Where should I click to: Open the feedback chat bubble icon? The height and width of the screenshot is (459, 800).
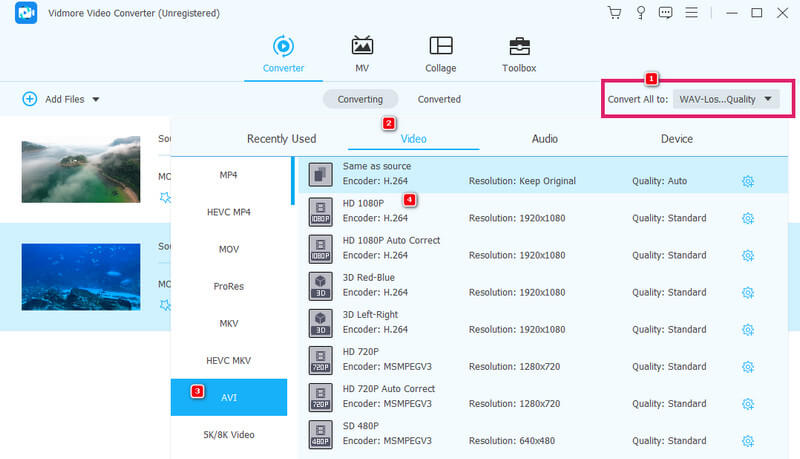666,13
